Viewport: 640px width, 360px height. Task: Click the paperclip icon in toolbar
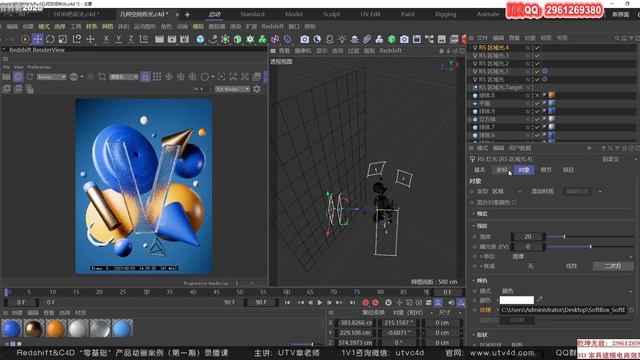pos(367,39)
